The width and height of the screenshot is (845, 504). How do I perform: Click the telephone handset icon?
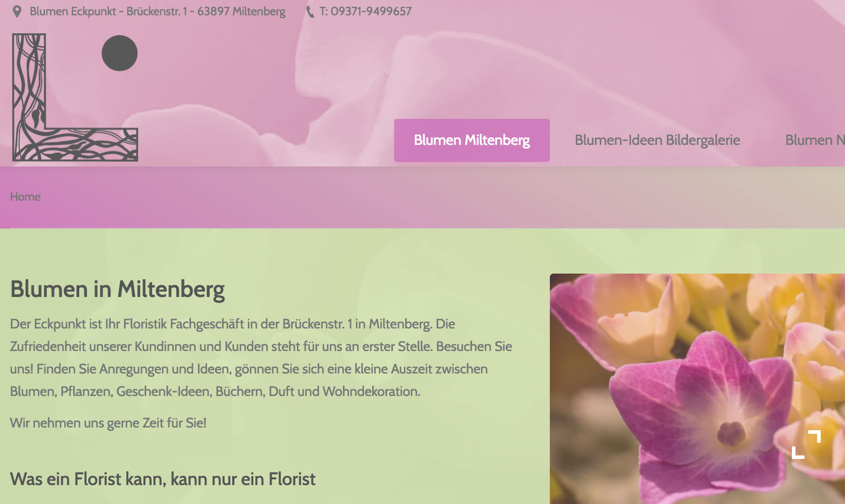click(x=310, y=11)
